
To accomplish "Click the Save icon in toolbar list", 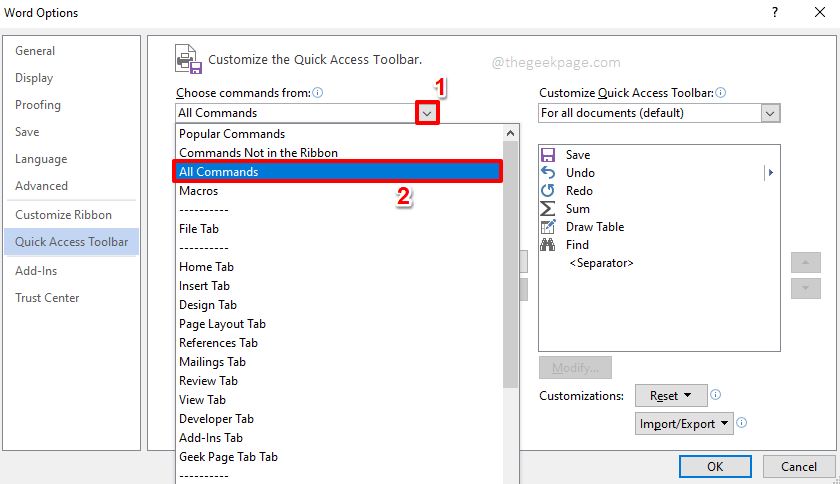I will pyautogui.click(x=548, y=155).
